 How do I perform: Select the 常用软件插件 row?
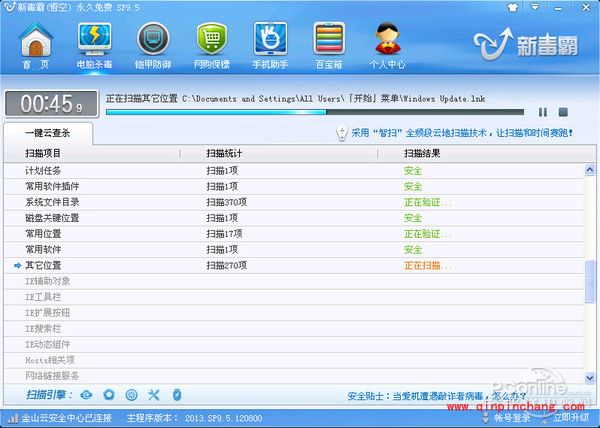tap(294, 186)
